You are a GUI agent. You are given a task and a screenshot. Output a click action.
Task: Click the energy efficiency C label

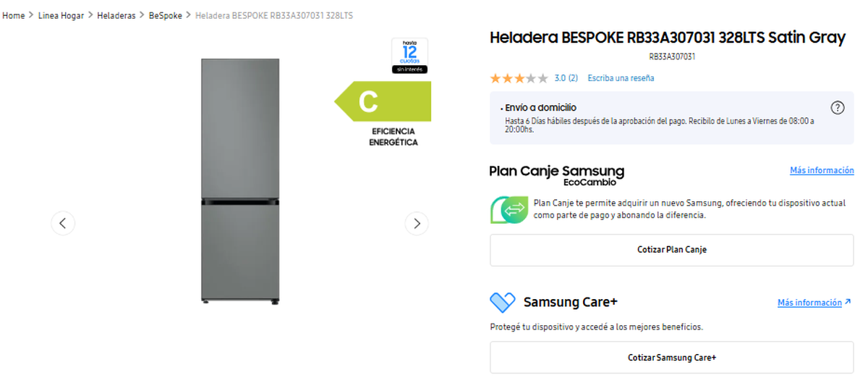(383, 101)
